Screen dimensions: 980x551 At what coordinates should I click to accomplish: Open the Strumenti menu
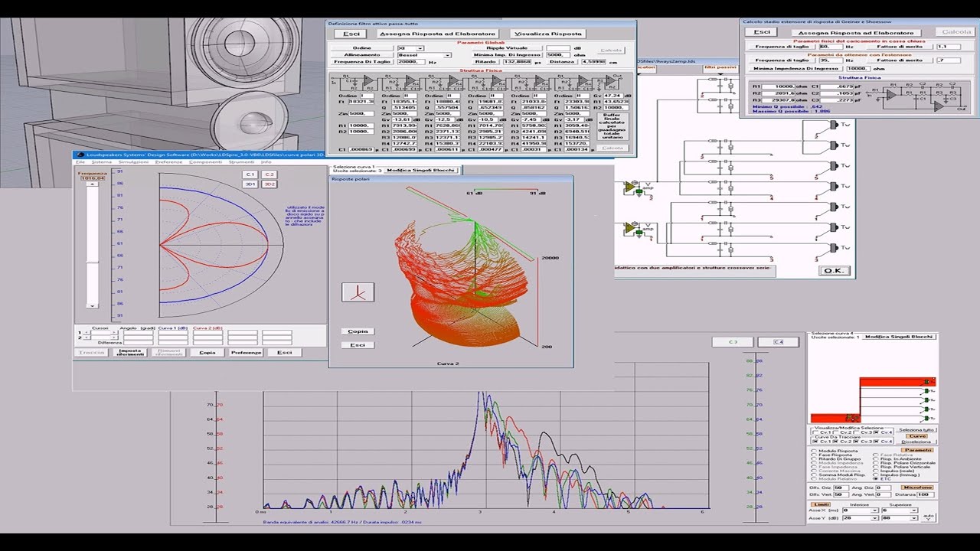click(x=241, y=162)
